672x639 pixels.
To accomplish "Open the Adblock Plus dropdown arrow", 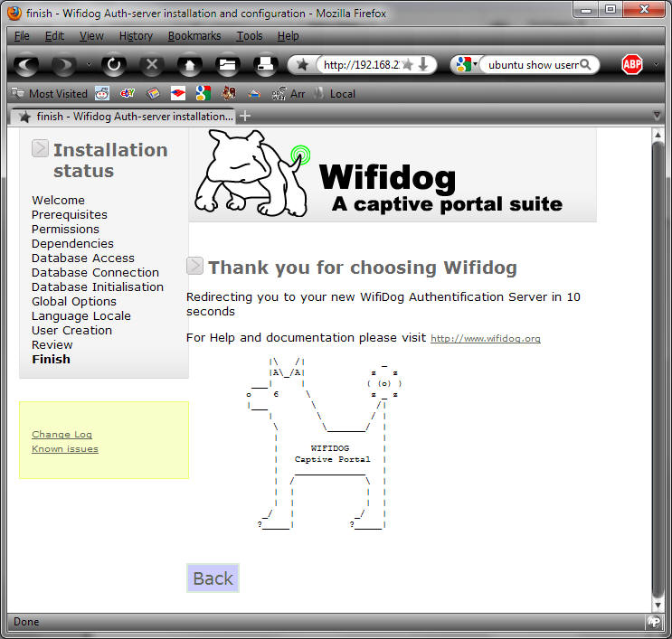I will [x=656, y=65].
